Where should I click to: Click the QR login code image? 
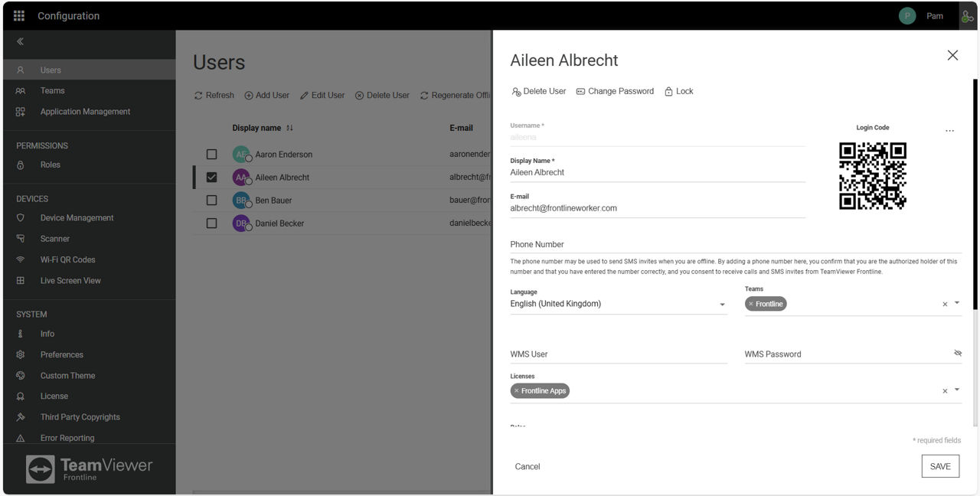tap(872, 176)
